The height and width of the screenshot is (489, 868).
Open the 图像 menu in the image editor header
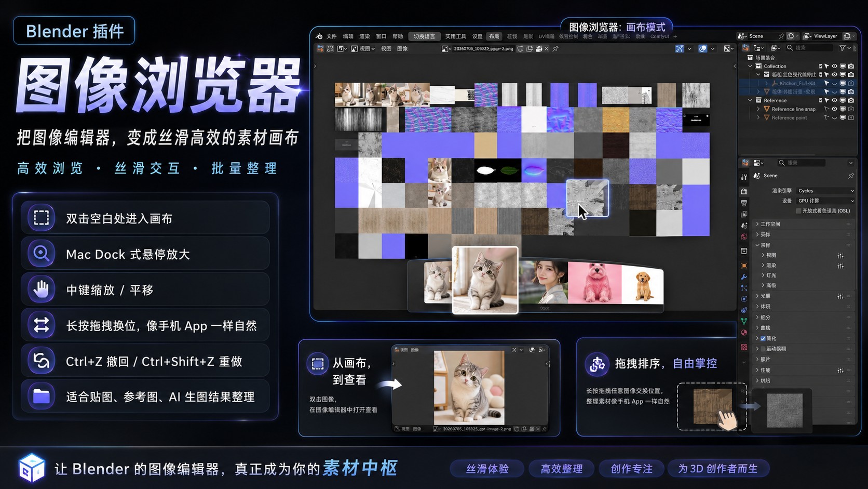[x=402, y=49]
